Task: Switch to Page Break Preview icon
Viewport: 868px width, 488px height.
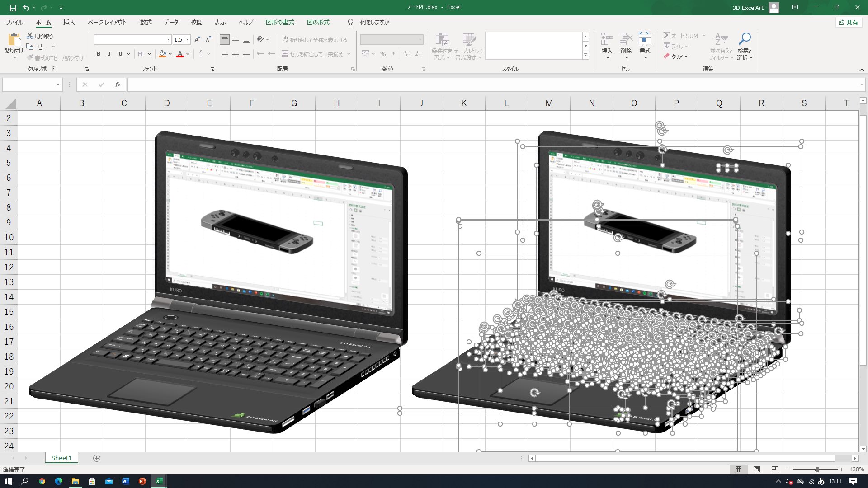Action: (775, 469)
